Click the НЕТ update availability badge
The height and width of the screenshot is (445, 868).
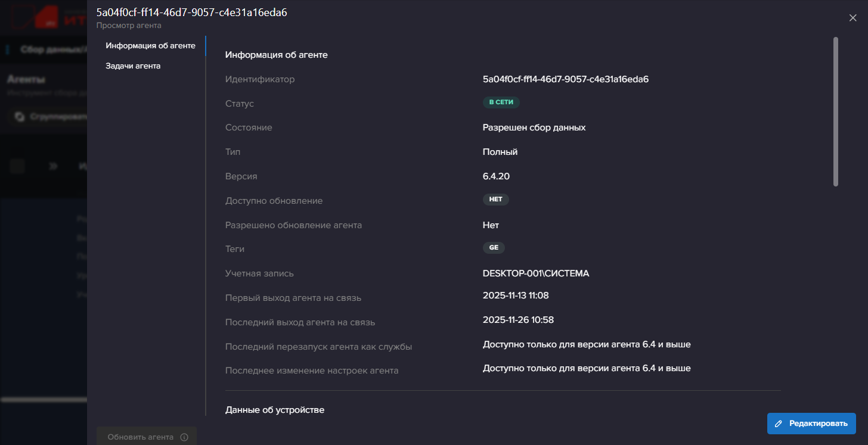(495, 200)
